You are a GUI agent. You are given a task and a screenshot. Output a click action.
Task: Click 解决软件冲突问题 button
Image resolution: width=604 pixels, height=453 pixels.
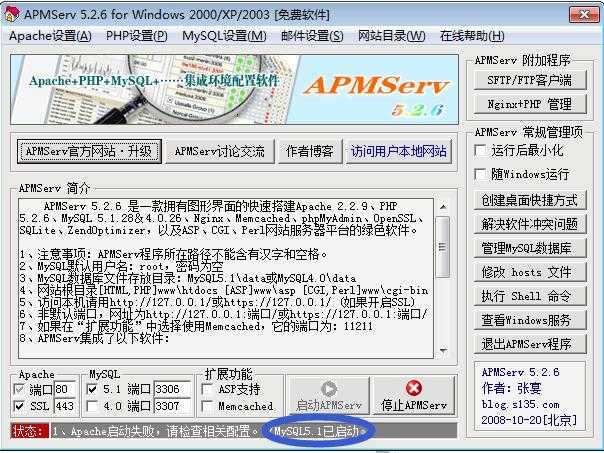click(x=530, y=224)
